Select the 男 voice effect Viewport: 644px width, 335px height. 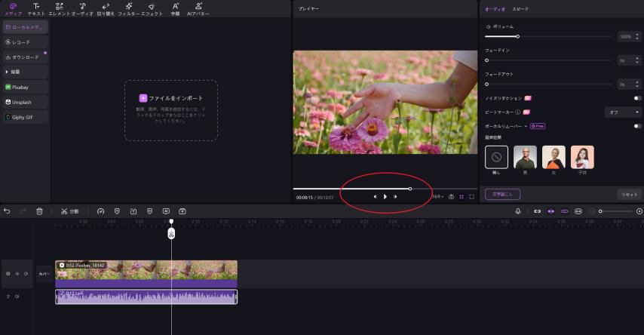pyautogui.click(x=525, y=157)
